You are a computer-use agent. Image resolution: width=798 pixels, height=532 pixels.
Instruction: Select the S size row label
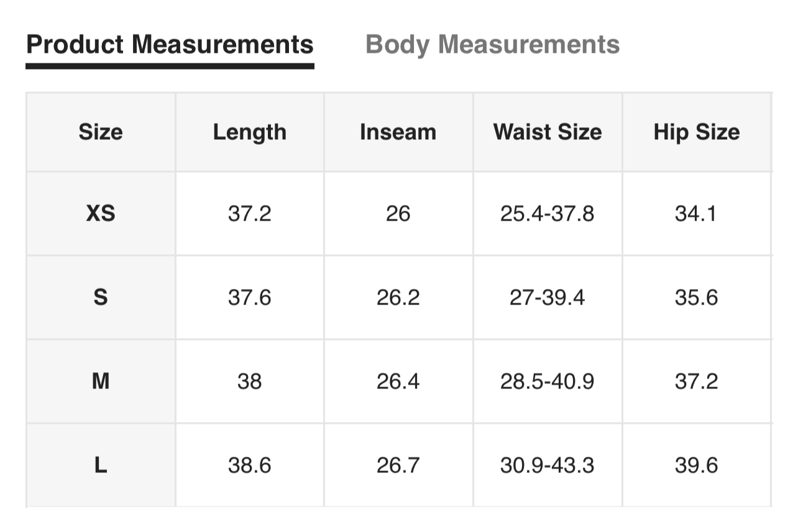[x=101, y=298]
